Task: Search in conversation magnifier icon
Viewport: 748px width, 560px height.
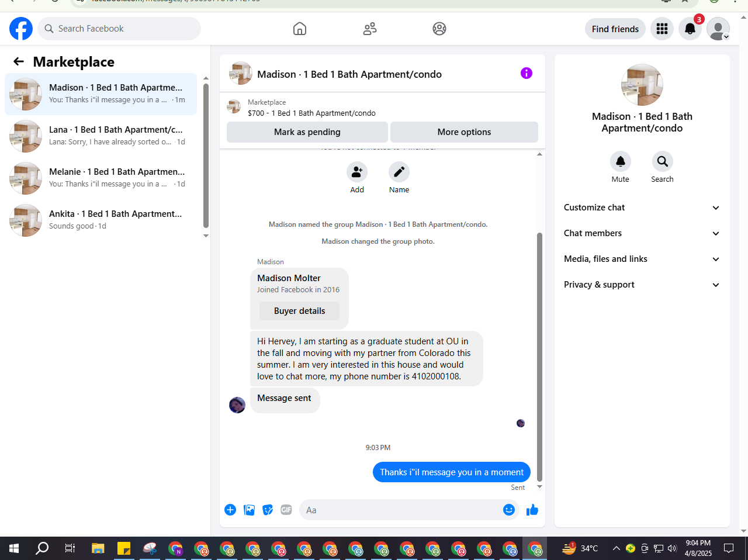Action: (663, 161)
